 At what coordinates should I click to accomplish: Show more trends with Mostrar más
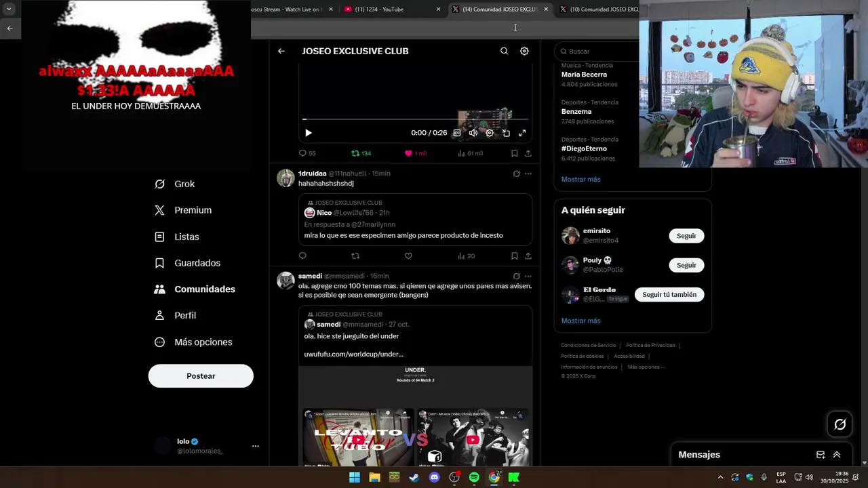(x=580, y=180)
